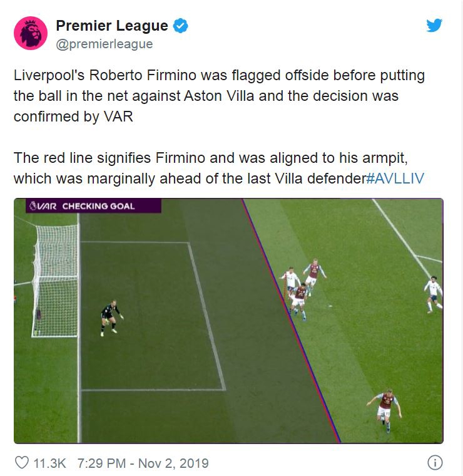The image size is (463, 476).
Task: Click the VAR logo in image banner
Action: click(43, 207)
